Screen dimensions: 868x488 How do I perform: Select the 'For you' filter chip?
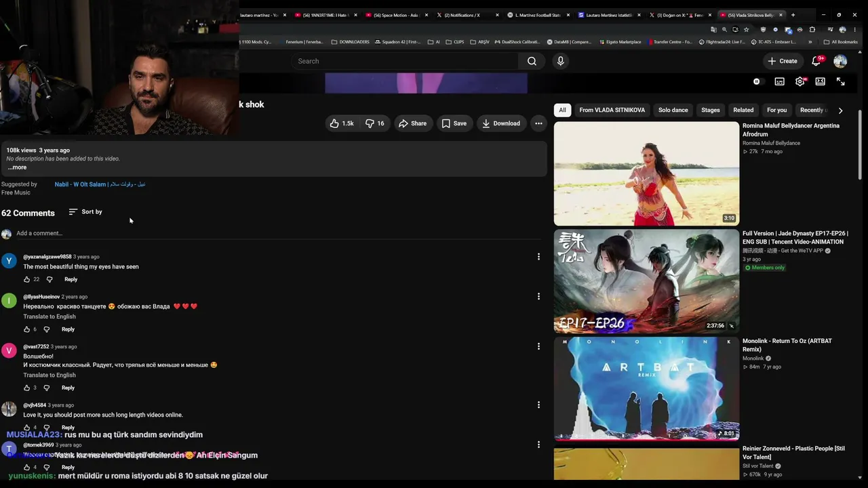[x=777, y=110]
